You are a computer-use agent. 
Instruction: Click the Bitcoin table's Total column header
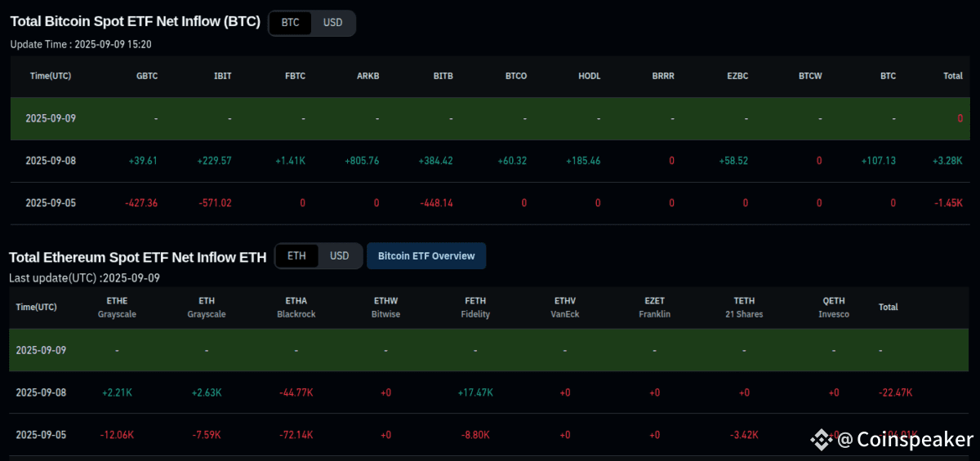[953, 76]
